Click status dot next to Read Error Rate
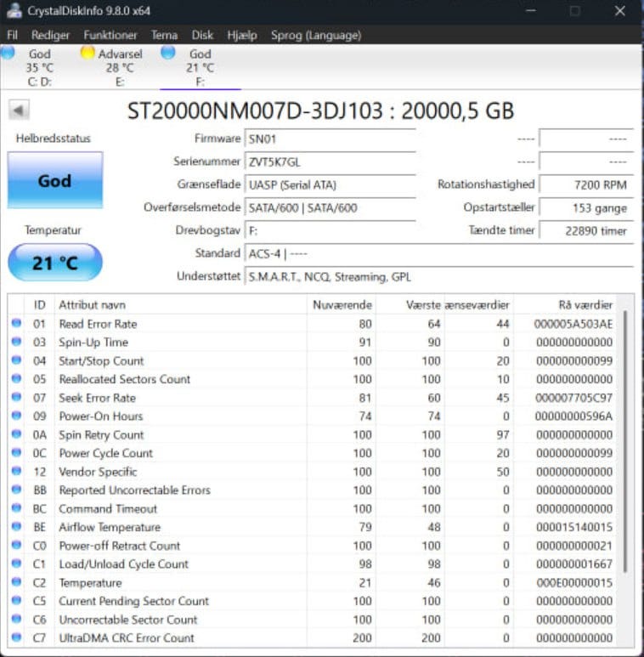 [16, 324]
